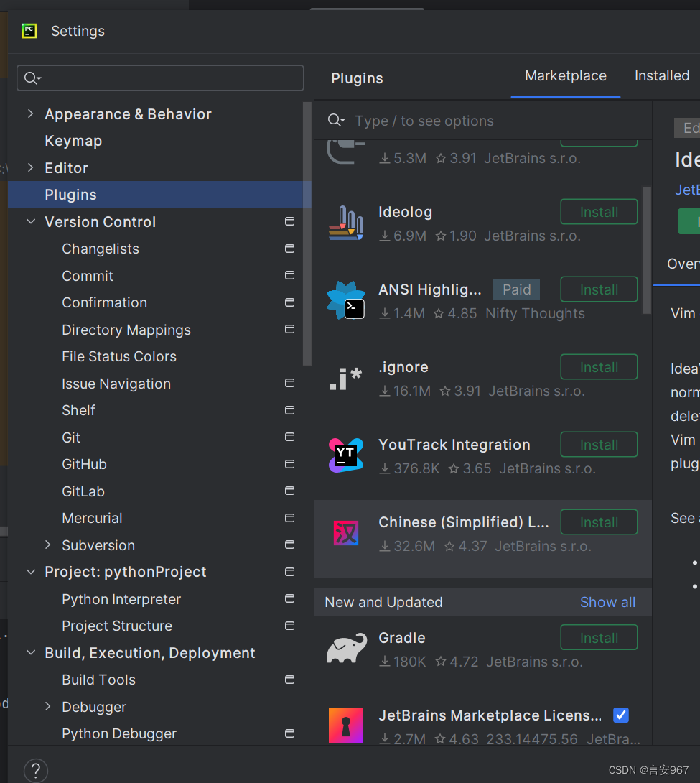This screenshot has height=783, width=700.
Task: Click project-level icon next to Version Control
Action: pos(289,221)
